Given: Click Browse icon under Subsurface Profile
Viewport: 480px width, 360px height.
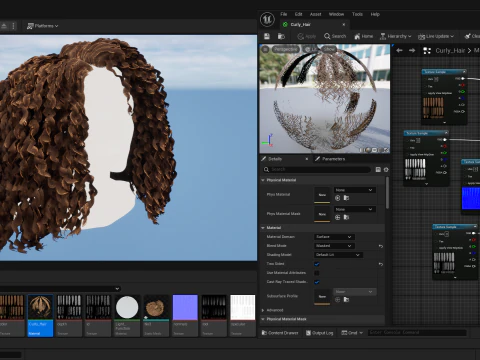Looking at the screenshot, I should (346, 300).
